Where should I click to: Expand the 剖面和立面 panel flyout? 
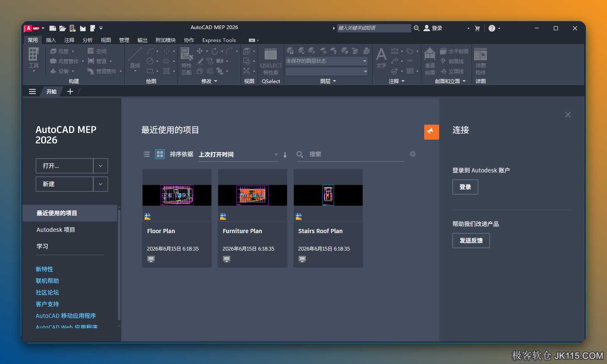pyautogui.click(x=450, y=81)
